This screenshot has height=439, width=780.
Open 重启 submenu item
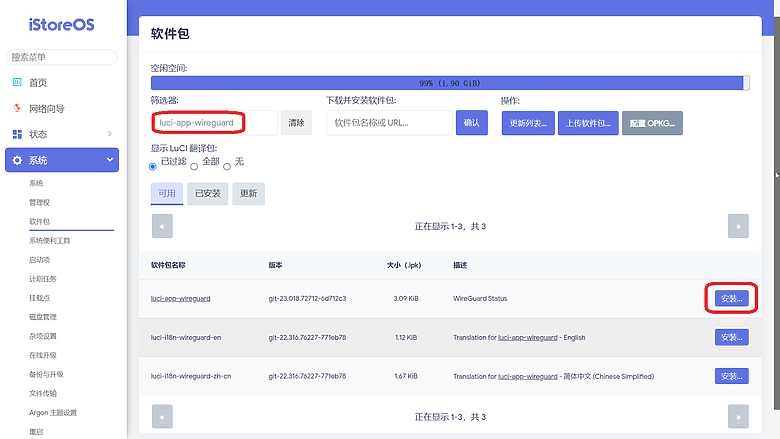pos(36,432)
